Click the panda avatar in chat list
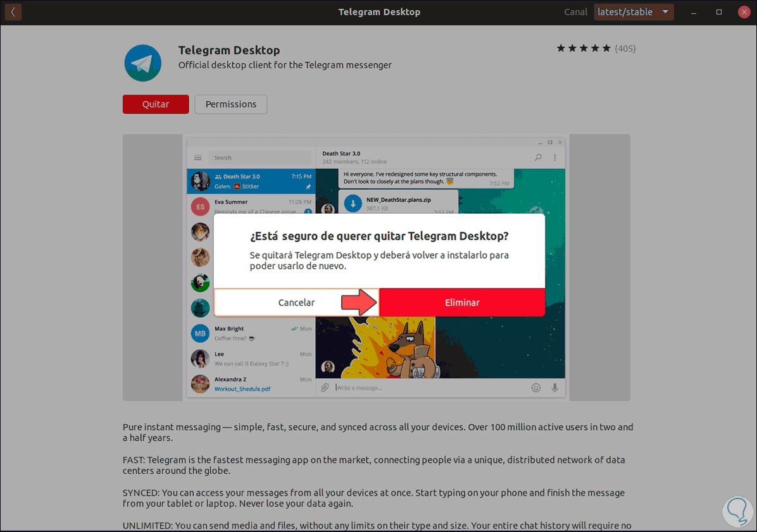Screen dimensions: 757x532 click(200, 283)
